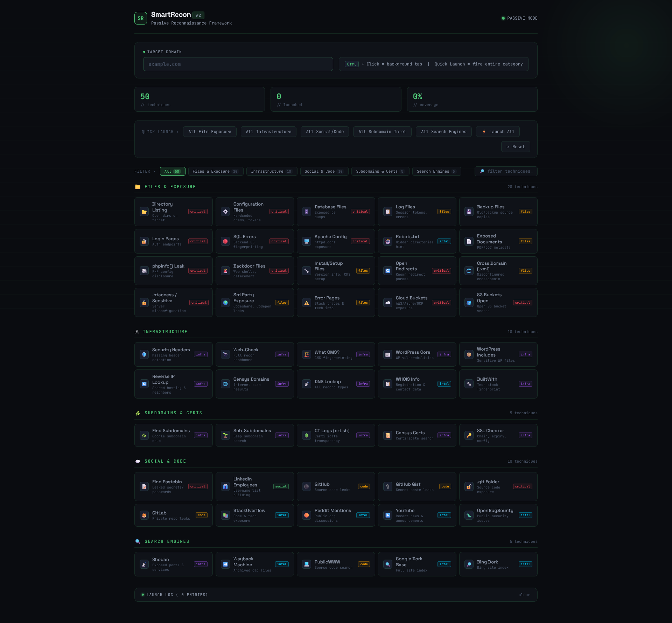Open the CT Logs (crt.sh) card
This screenshot has height=623, width=672.
click(x=336, y=435)
